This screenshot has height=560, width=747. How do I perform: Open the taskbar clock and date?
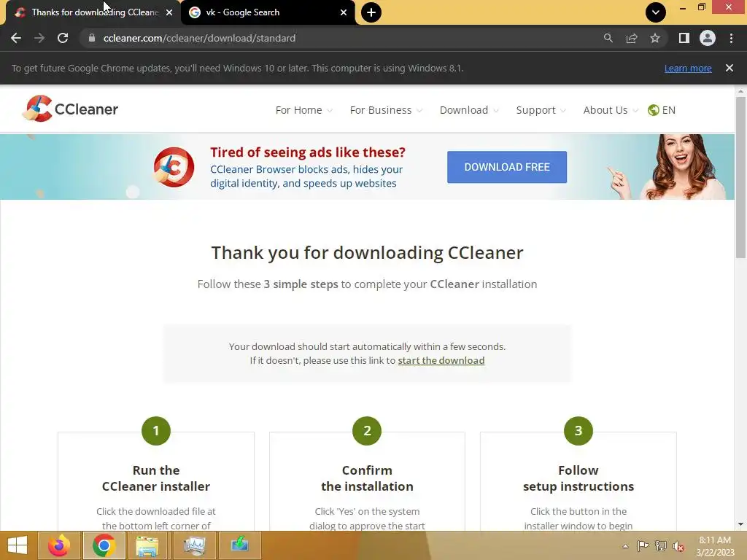point(715,546)
